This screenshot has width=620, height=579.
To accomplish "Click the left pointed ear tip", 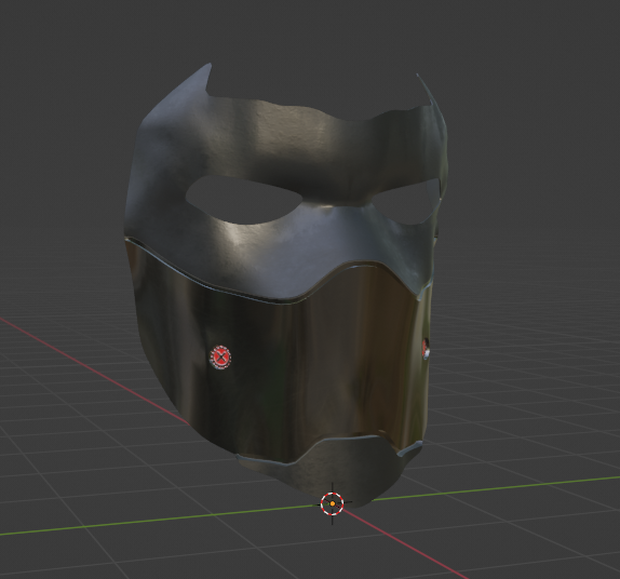I will click(208, 67).
